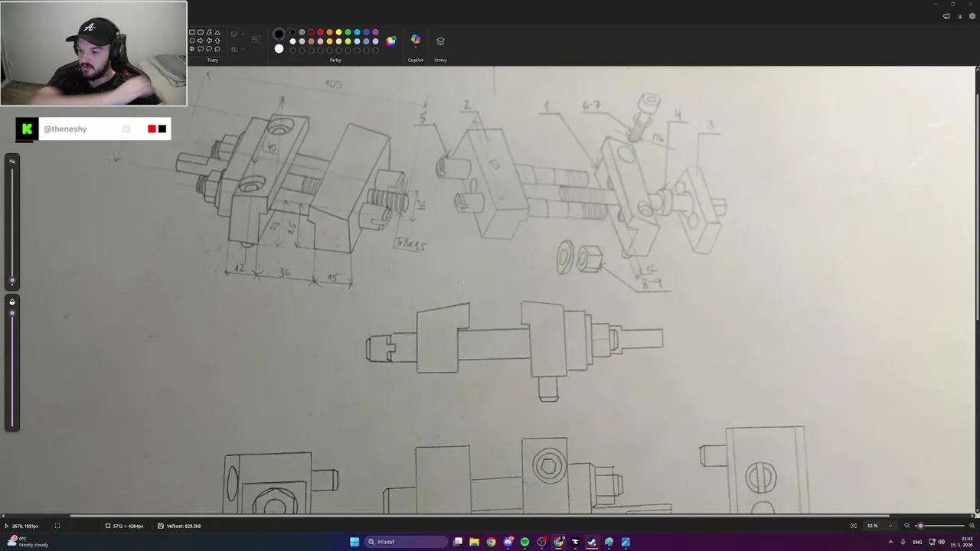Select the rectangle shape in Tvary gallery
This screenshot has width=980, height=551.
pyautogui.click(x=192, y=32)
